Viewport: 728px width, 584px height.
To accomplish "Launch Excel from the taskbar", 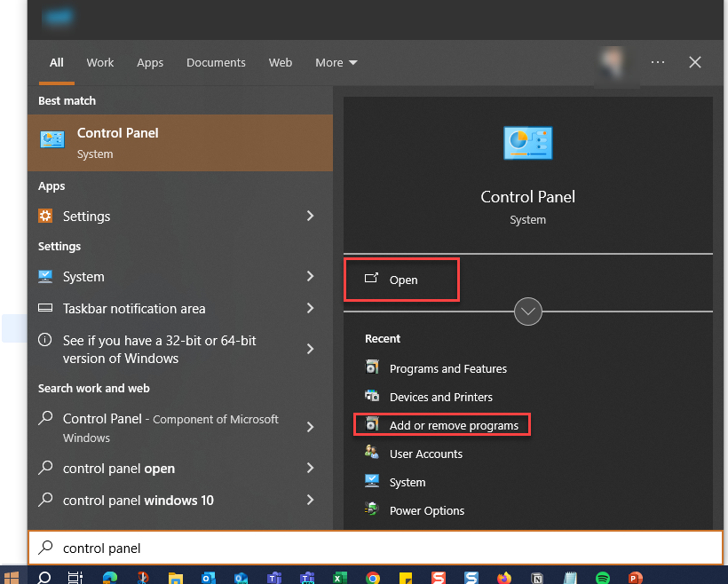I will (x=339, y=578).
